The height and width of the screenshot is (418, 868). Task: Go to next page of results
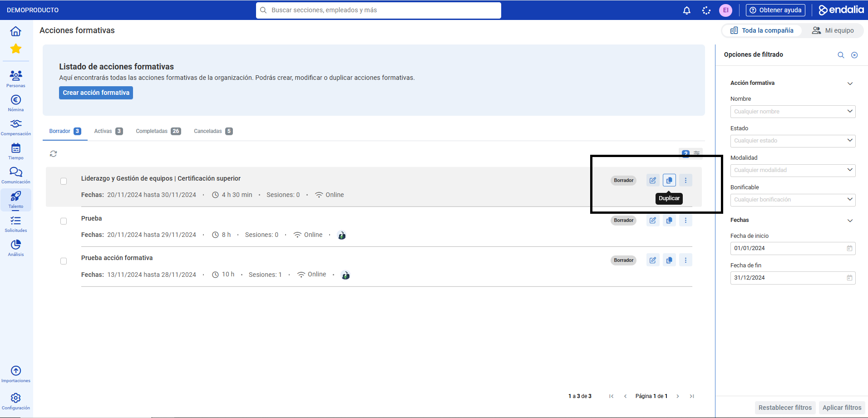pyautogui.click(x=678, y=396)
